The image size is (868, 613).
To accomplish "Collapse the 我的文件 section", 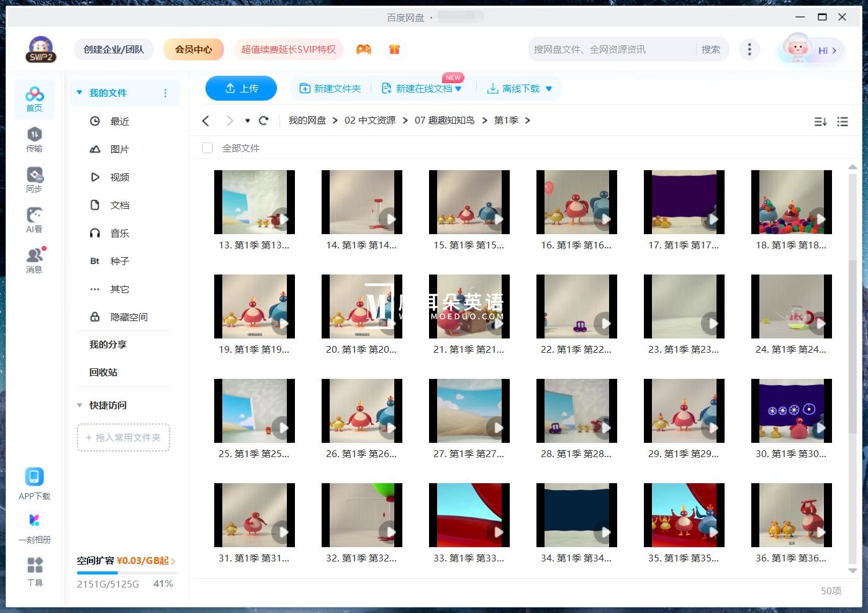I will (79, 93).
